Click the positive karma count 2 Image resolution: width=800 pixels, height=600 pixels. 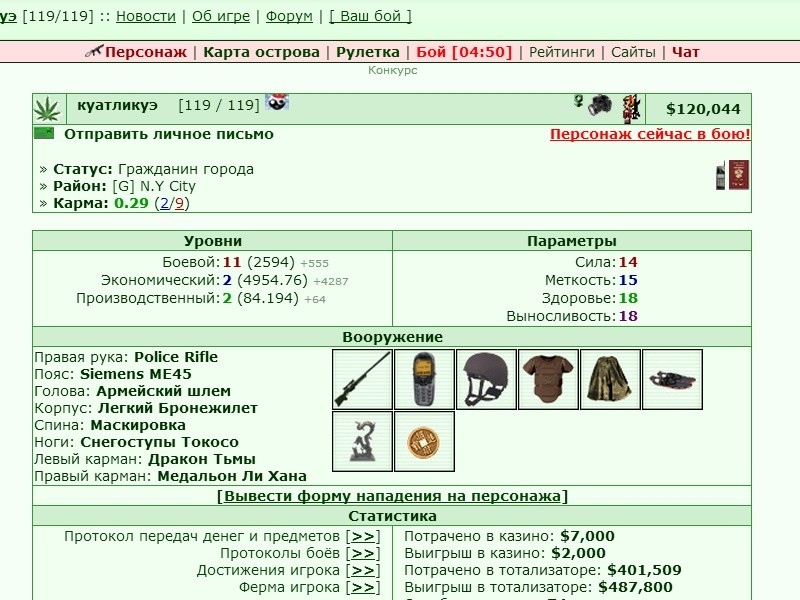[164, 203]
